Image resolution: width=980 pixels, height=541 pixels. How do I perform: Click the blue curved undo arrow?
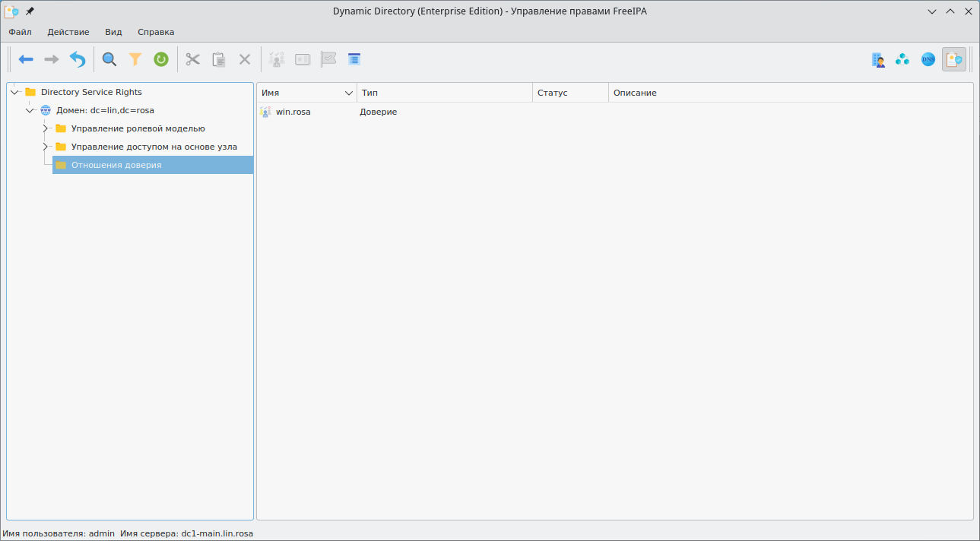point(78,59)
